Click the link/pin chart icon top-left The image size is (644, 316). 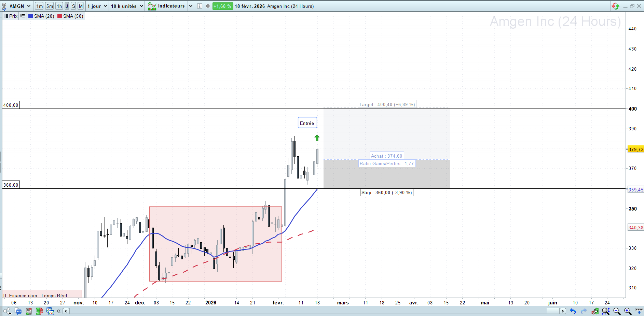[x=4, y=6]
